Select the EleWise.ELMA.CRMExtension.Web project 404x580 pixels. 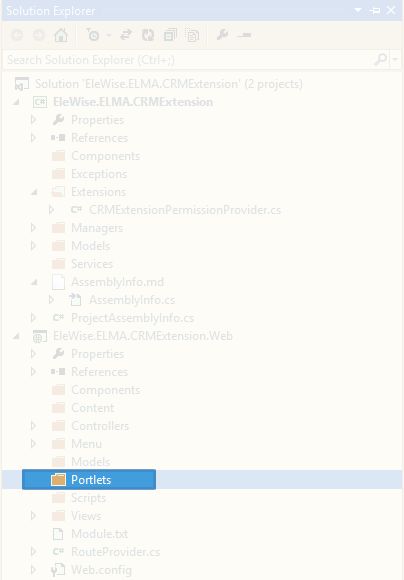point(143,336)
